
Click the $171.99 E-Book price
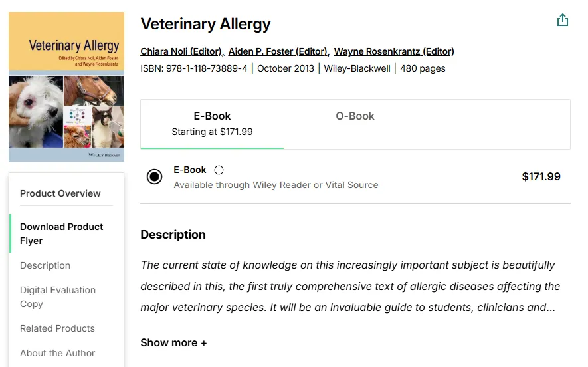(541, 176)
